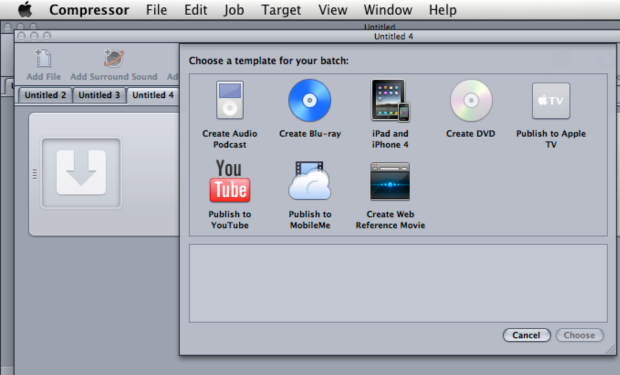Open the Apple menu
Screen dimensions: 620x375
[x=25, y=9]
